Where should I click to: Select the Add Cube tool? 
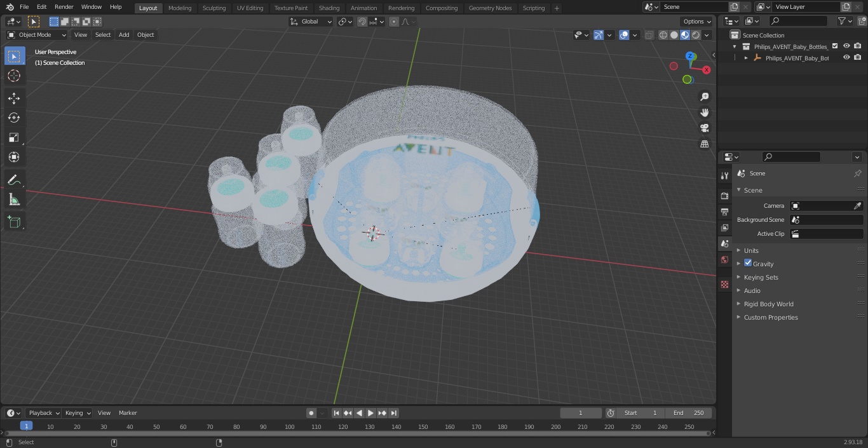coord(14,222)
